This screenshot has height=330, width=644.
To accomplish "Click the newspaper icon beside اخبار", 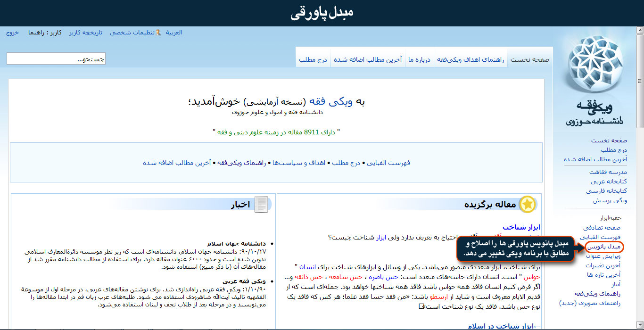I will coord(261,205).
